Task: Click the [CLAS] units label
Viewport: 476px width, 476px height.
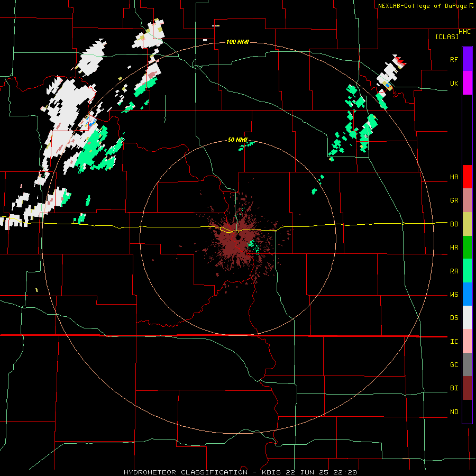Action: tap(447, 36)
